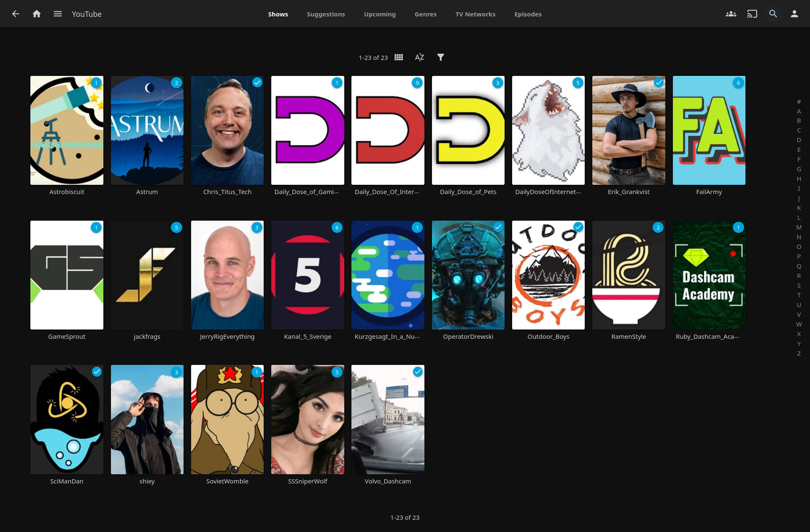Viewport: 810px width, 532px height.
Task: Toggle watched checkmark on SciManDan poster
Action: 97,372
